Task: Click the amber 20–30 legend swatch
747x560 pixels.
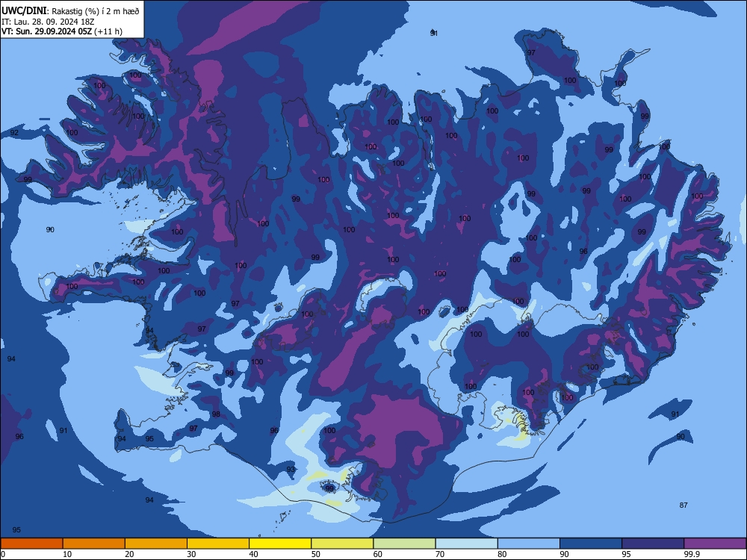Action: point(156,544)
